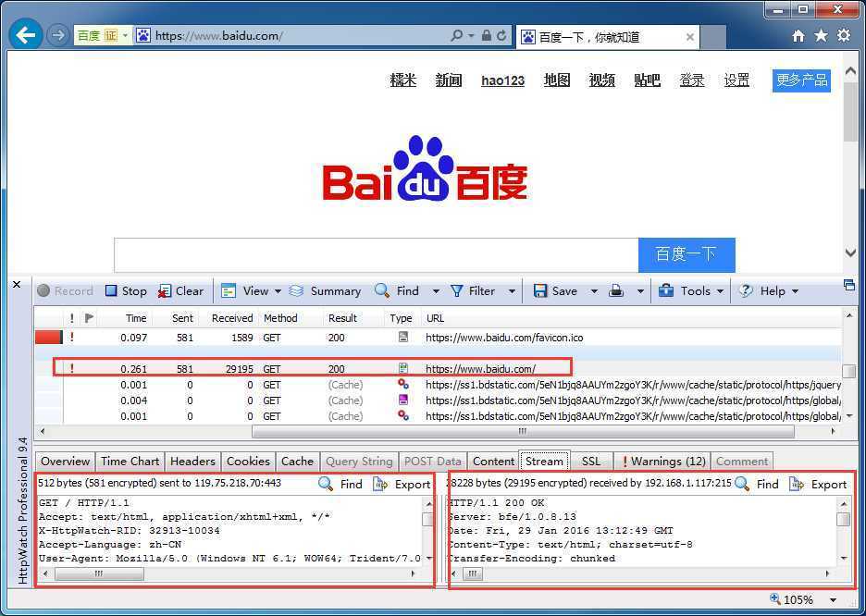Screen dimensions: 866x616
Task: Click the 百度一下 search button
Action: coord(687,255)
